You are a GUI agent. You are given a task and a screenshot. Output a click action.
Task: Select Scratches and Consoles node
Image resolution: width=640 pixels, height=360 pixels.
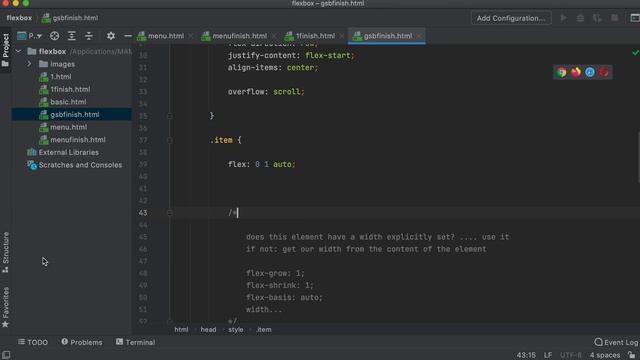pyautogui.click(x=80, y=165)
